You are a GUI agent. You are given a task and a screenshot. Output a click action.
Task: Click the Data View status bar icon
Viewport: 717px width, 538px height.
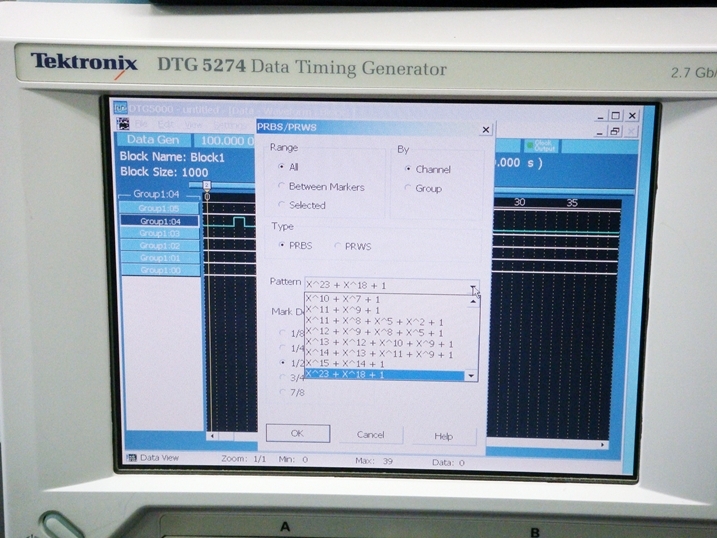[x=132, y=458]
